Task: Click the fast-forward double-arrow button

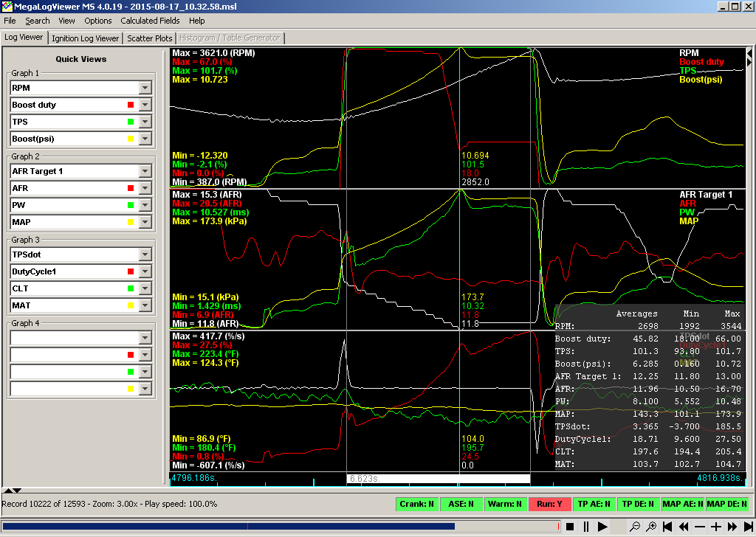Action: click(732, 527)
